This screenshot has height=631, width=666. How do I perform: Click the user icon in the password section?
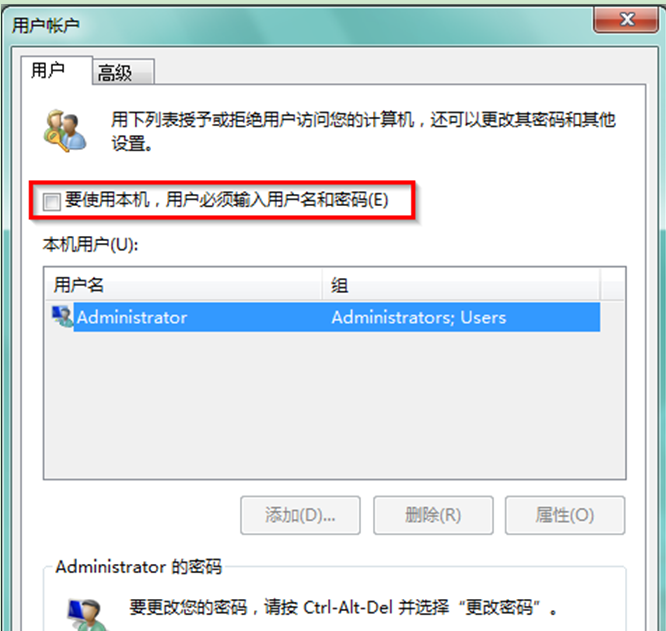tap(87, 614)
